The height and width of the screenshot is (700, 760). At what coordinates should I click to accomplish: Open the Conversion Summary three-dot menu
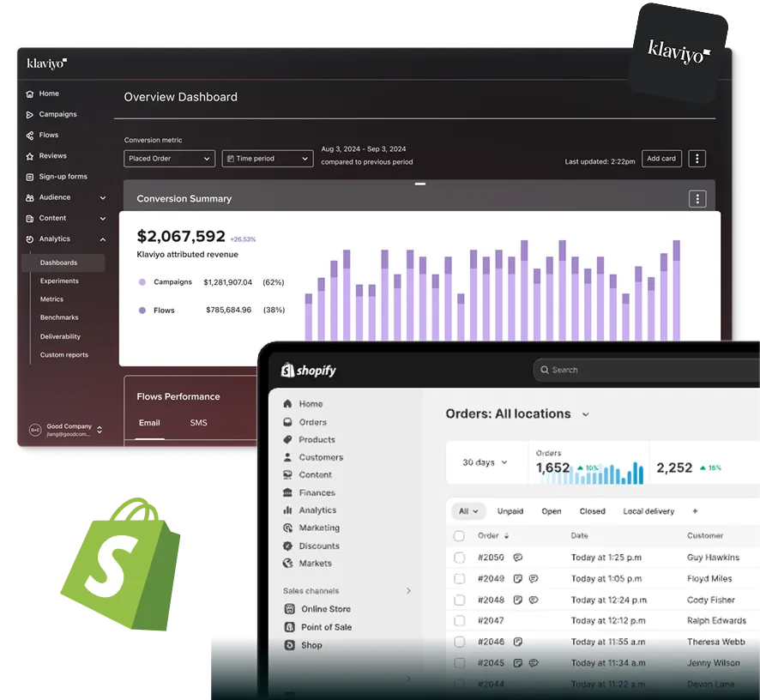(697, 199)
